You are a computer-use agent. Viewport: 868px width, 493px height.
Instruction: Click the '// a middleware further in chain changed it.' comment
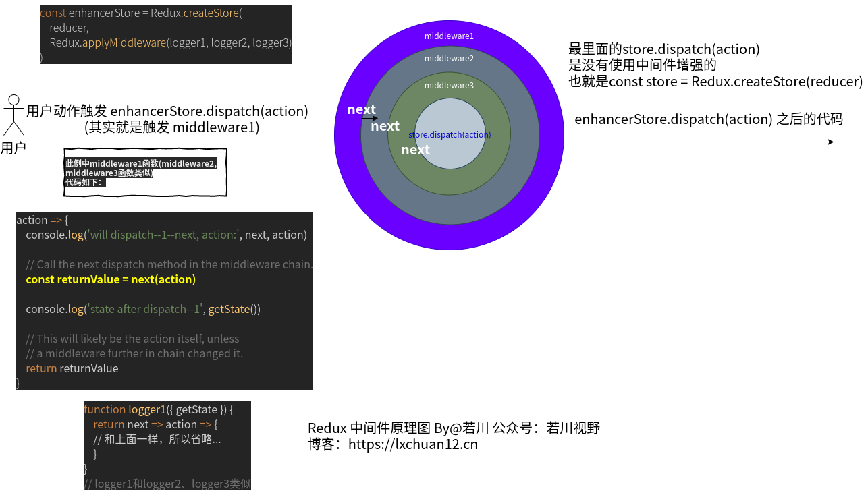click(x=134, y=353)
